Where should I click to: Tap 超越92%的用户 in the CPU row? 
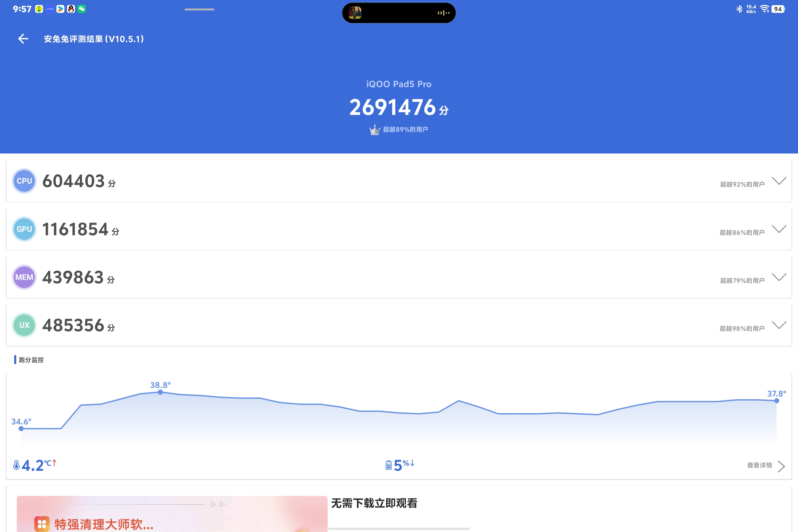coord(742,184)
